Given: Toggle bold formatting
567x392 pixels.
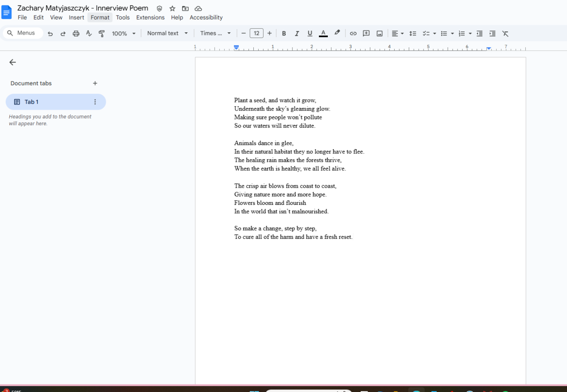Looking at the screenshot, I should click(x=284, y=33).
